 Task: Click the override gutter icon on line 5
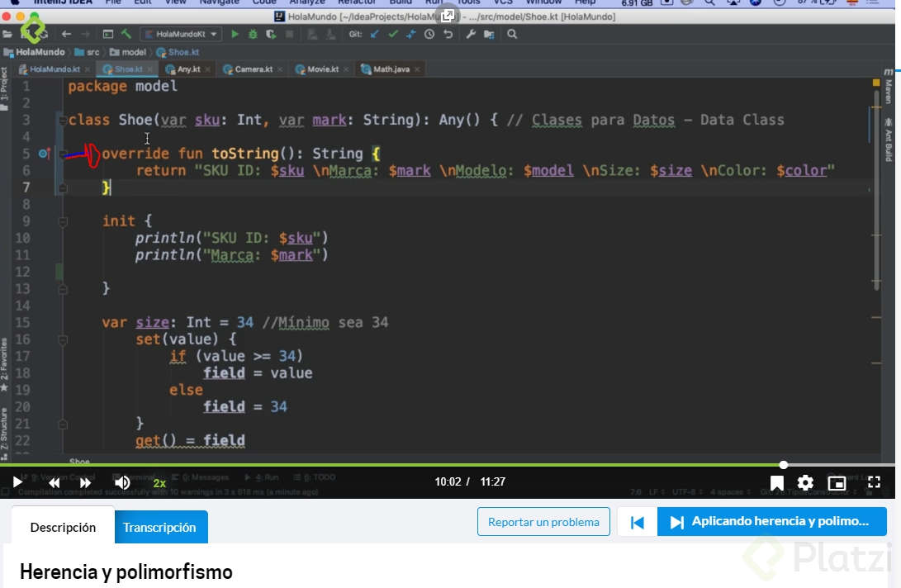click(x=45, y=154)
